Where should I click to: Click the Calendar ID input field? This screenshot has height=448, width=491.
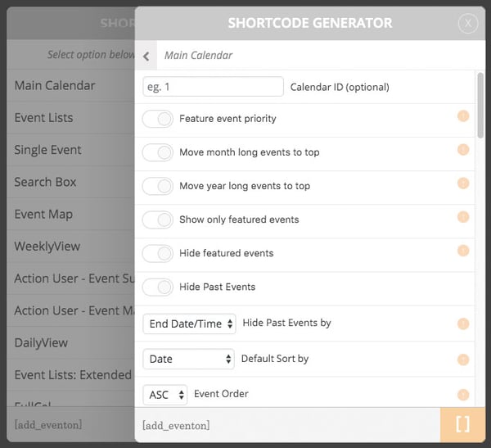(x=213, y=87)
